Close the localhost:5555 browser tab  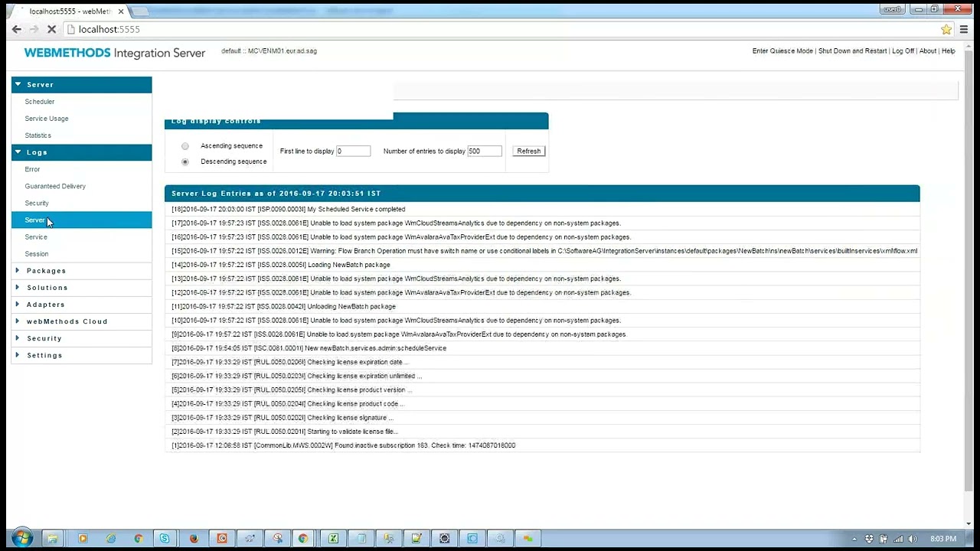[121, 11]
